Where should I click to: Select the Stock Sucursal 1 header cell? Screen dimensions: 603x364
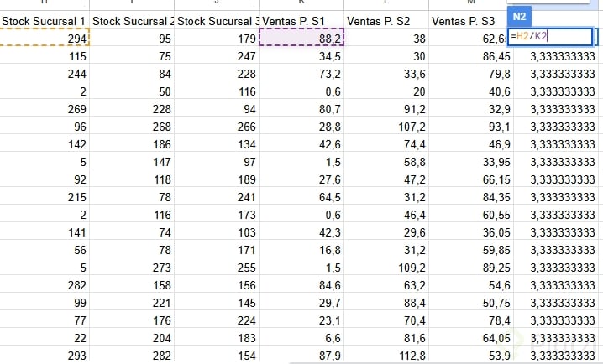(x=45, y=19)
